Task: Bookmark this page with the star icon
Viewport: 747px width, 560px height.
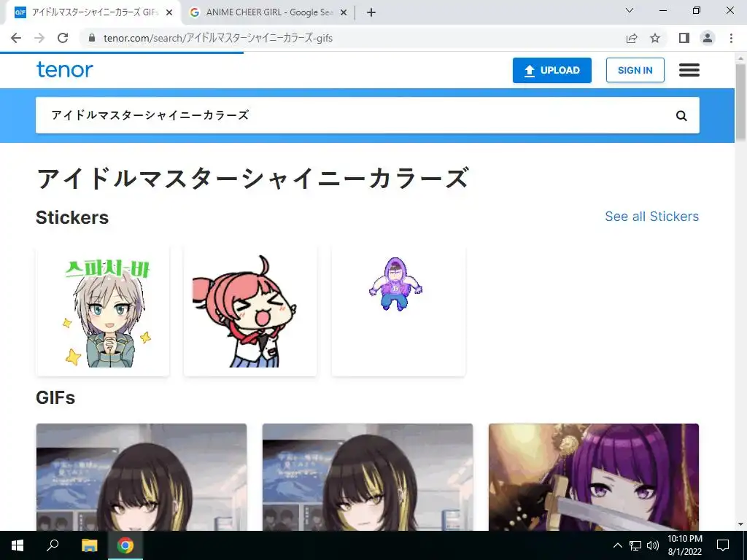Action: (x=655, y=38)
